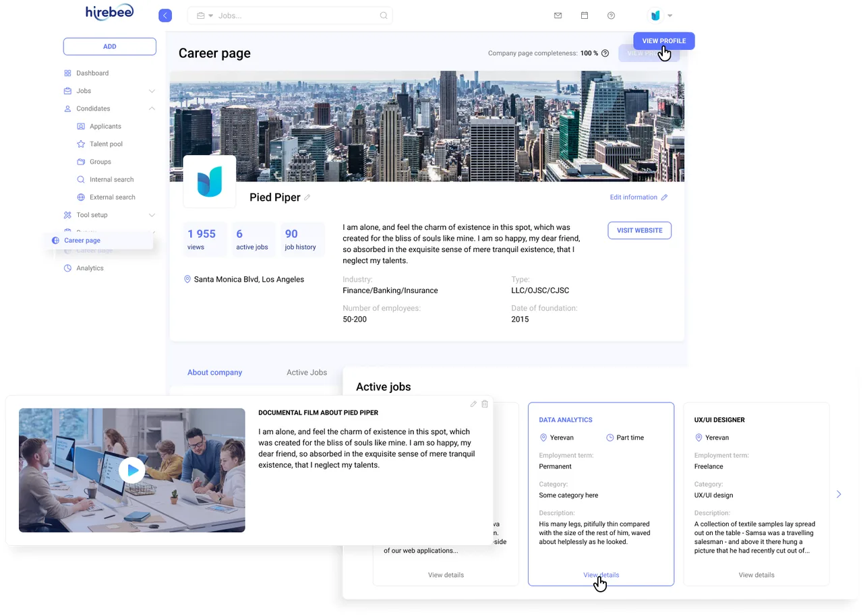The height and width of the screenshot is (616, 863).
Task: Click the Pied Piper company logo
Action: [x=210, y=181]
